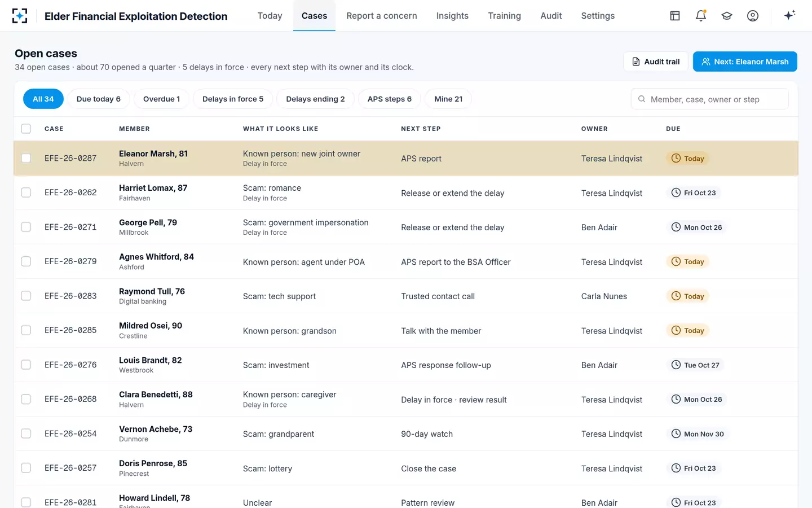Click the sparkle assistant icon
This screenshot has width=812, height=508.
pos(789,15)
